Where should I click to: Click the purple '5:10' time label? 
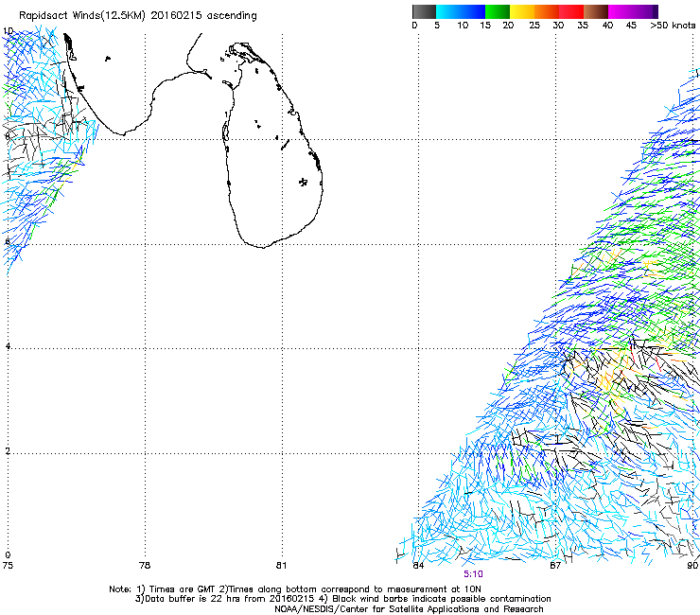click(473, 574)
